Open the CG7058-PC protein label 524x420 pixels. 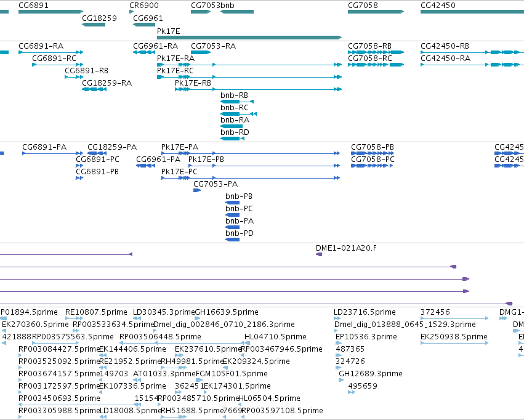tap(373, 160)
